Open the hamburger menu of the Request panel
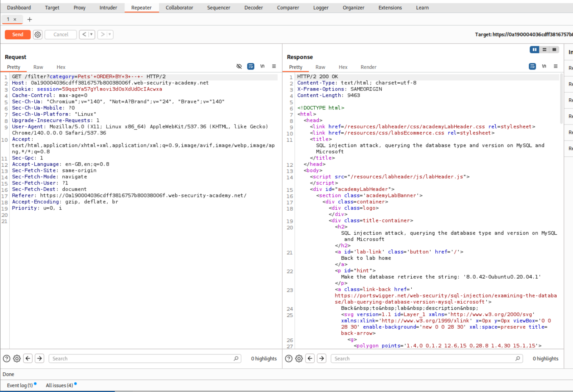573x392 pixels. coord(274,66)
